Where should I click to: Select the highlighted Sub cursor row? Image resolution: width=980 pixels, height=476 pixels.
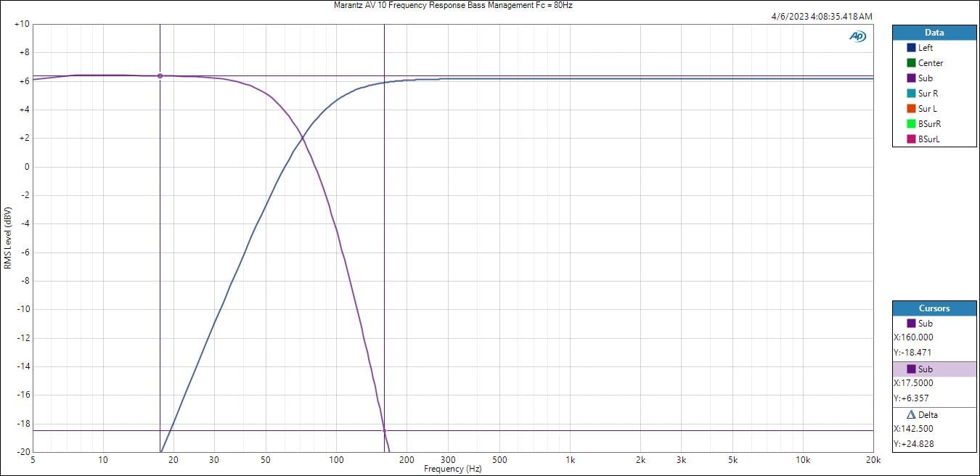point(934,369)
